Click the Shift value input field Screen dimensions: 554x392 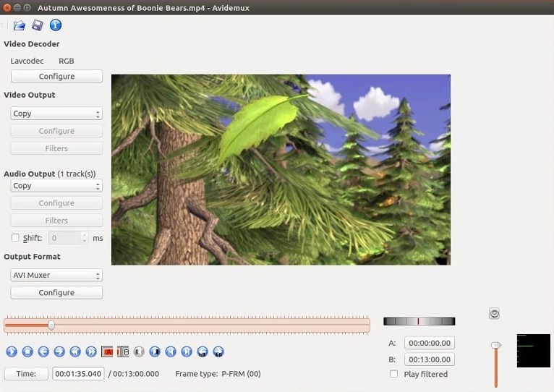(x=64, y=238)
